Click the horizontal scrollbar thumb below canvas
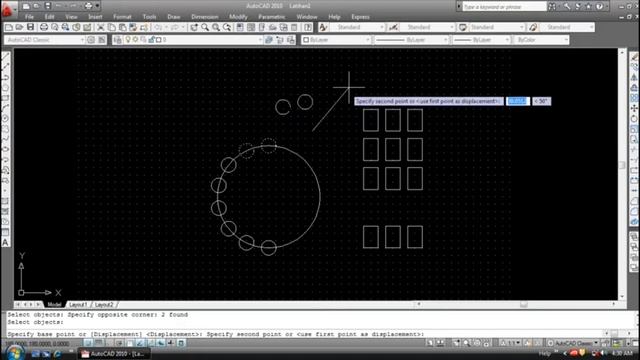Viewport: 640px width, 360px height. (524, 304)
